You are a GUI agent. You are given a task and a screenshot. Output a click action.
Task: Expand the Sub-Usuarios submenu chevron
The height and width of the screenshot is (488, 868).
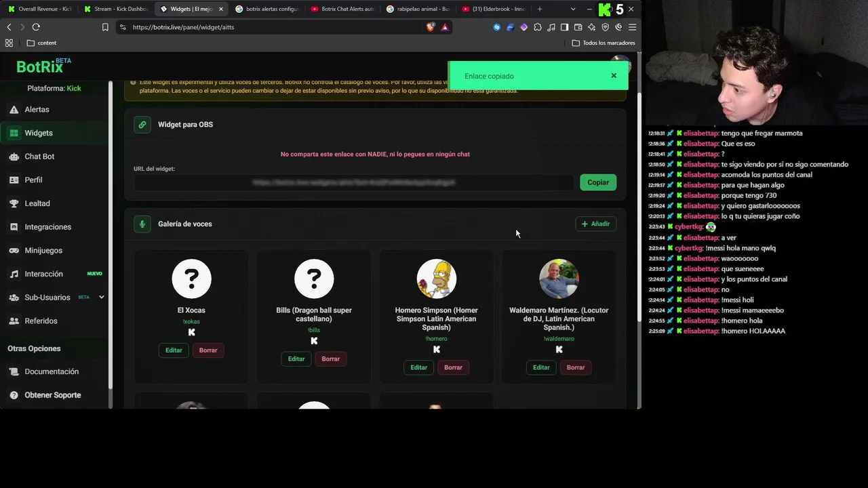101,298
